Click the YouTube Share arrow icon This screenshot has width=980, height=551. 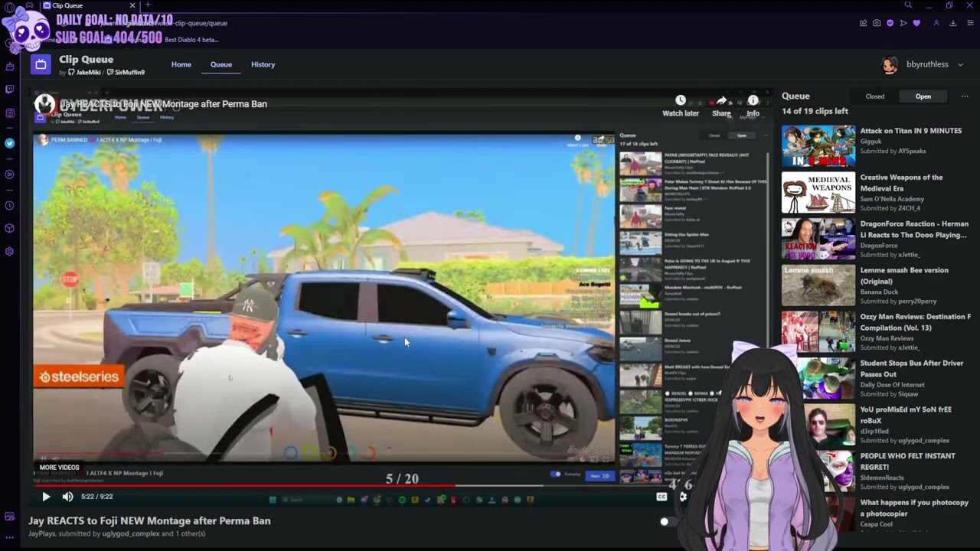721,100
